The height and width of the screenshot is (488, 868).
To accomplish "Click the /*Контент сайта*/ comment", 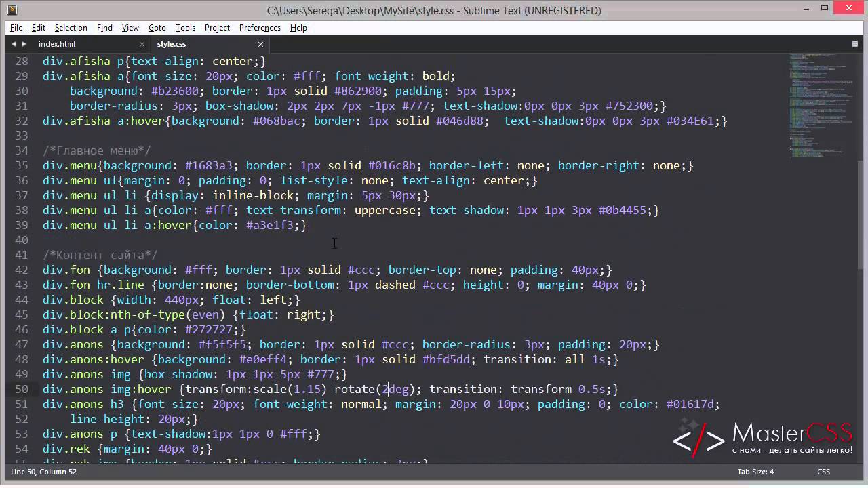I will [100, 255].
